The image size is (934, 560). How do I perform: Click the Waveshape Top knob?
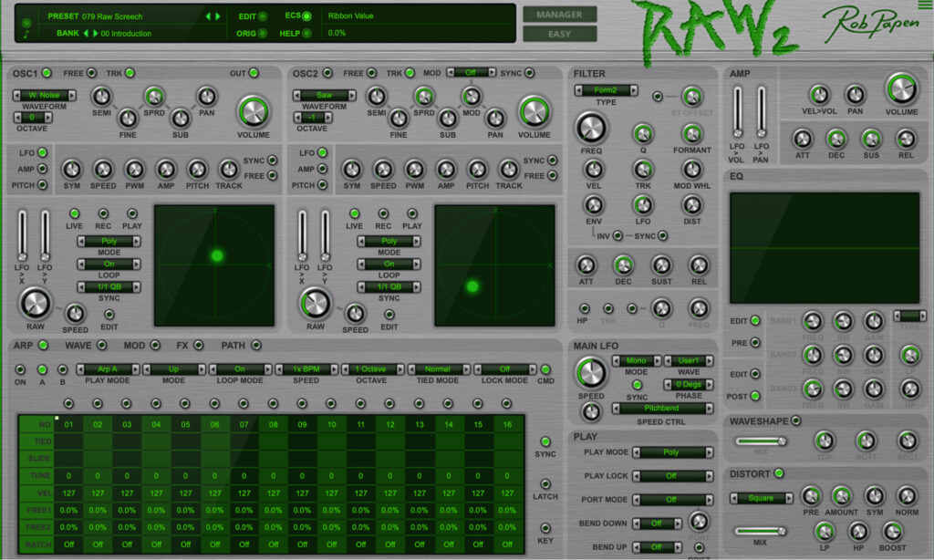[825, 441]
